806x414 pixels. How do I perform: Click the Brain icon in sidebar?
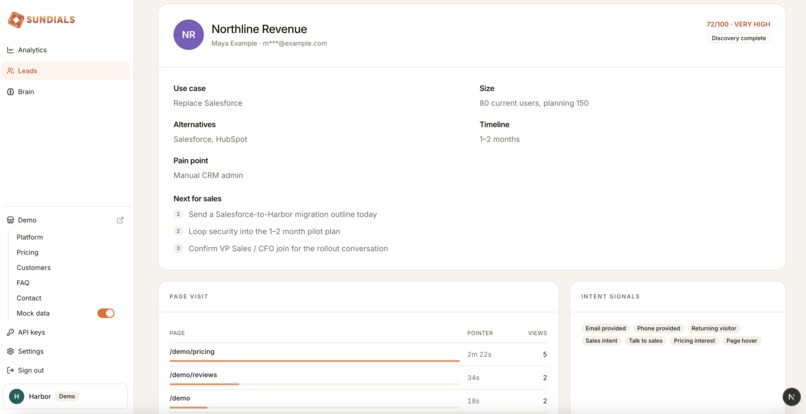coord(10,92)
